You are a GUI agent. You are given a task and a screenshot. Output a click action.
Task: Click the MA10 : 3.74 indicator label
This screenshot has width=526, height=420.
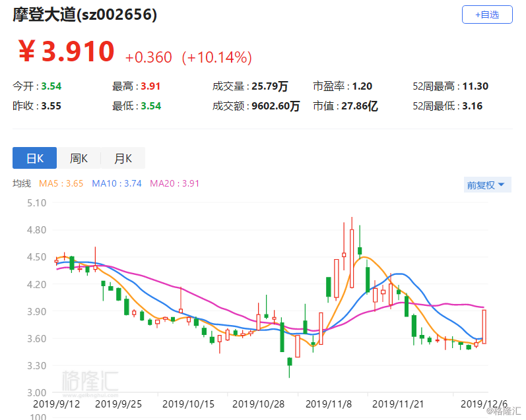coord(117,183)
